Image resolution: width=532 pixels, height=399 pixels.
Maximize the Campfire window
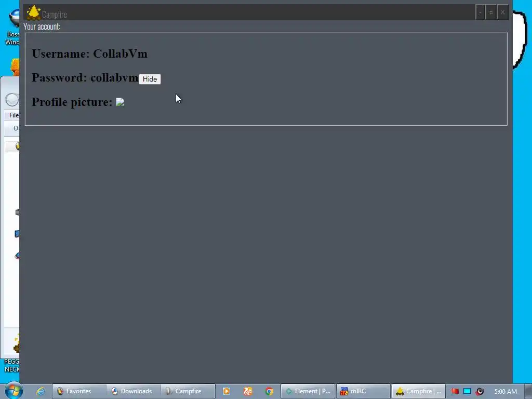tap(491, 12)
